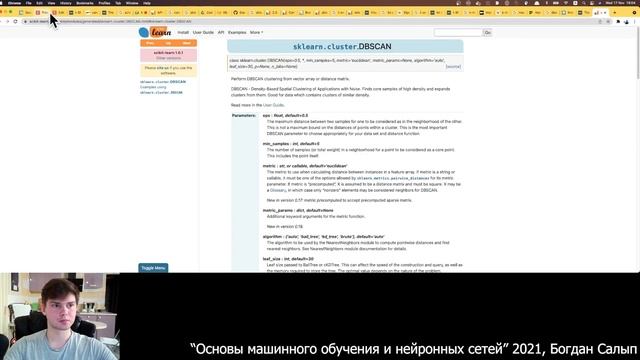Open the Examples navbar link

(x=237, y=32)
